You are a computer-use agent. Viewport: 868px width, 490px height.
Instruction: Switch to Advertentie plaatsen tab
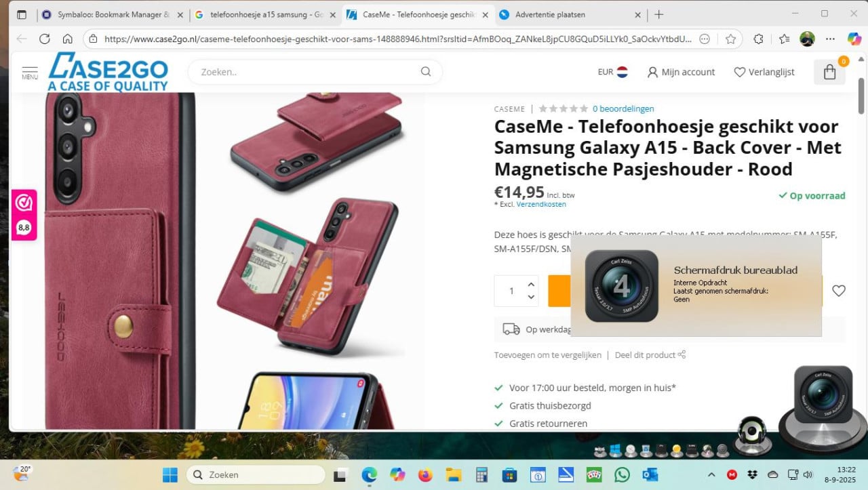point(570,14)
